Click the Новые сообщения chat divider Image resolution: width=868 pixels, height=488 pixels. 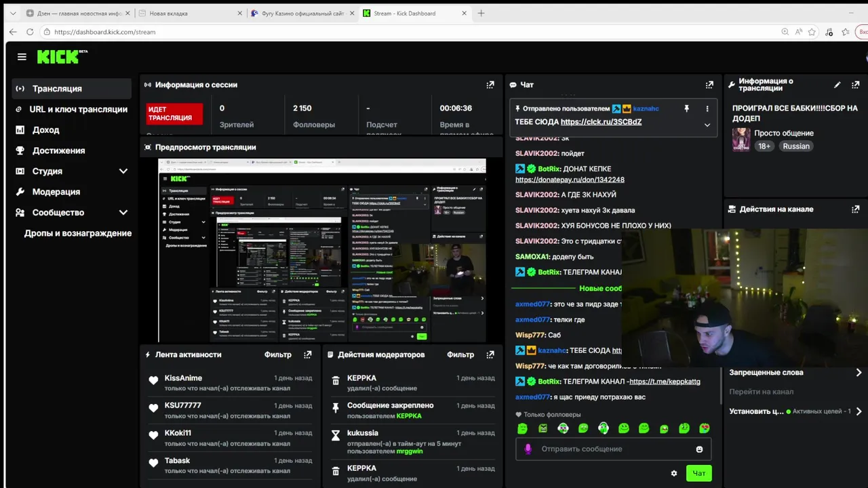tap(601, 289)
